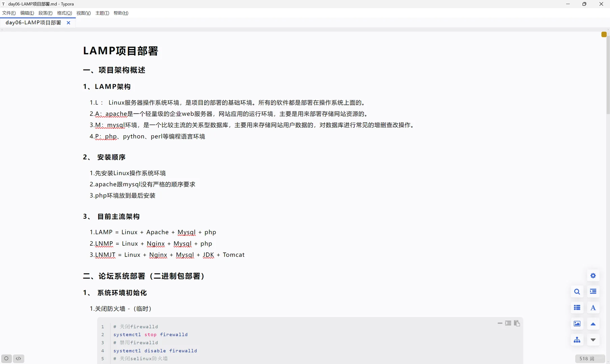Collapse the code block with the dash icon

[x=500, y=323]
